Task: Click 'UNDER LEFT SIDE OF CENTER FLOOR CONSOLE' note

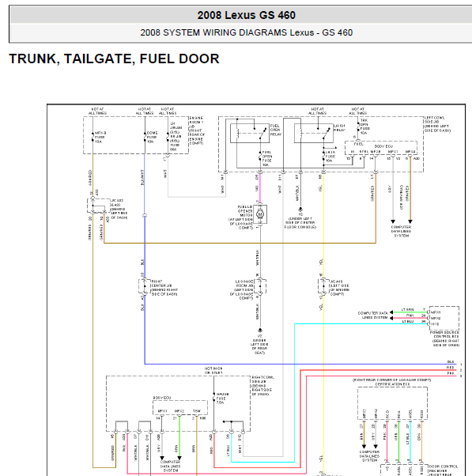Action: point(300,223)
